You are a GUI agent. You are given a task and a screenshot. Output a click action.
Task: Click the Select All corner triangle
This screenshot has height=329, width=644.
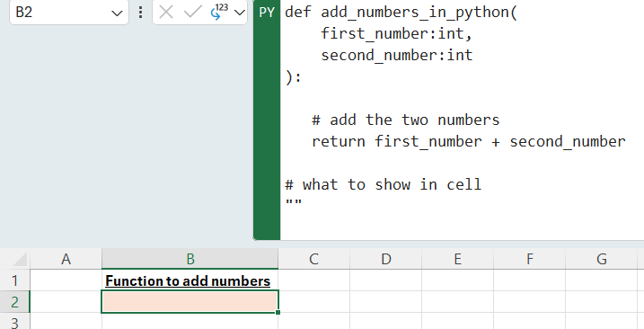(x=19, y=259)
